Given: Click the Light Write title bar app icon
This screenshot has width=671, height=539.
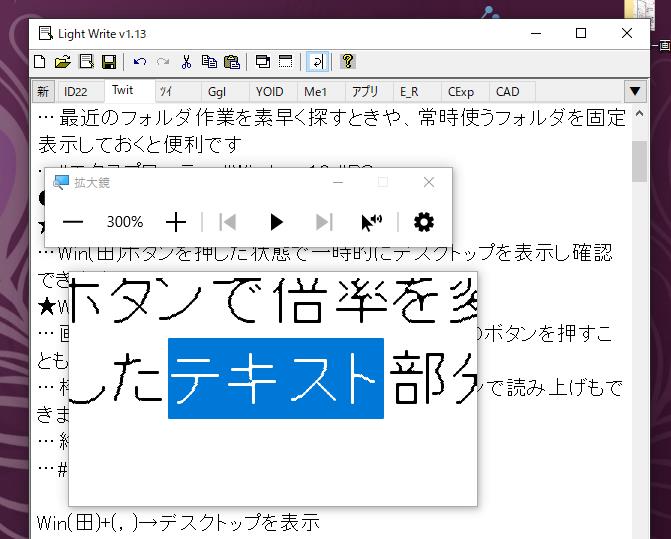Looking at the screenshot, I should (45, 33).
